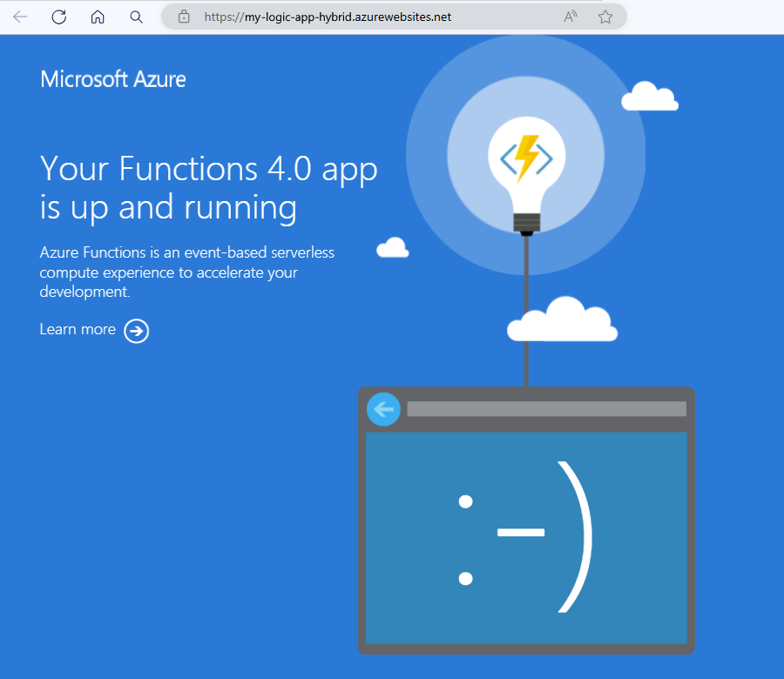The height and width of the screenshot is (679, 784).
Task: Click the read aloud 'A' icon
Action: [570, 17]
